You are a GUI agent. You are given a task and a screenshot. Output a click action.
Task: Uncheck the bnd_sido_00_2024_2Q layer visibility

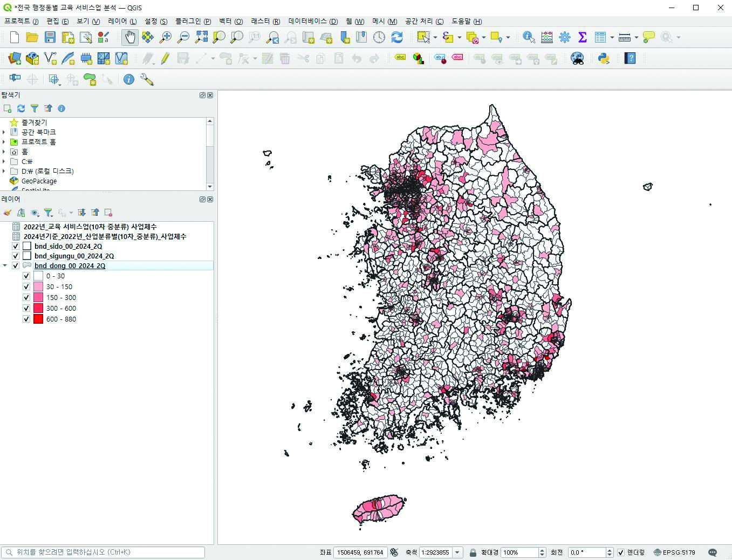[x=16, y=246]
